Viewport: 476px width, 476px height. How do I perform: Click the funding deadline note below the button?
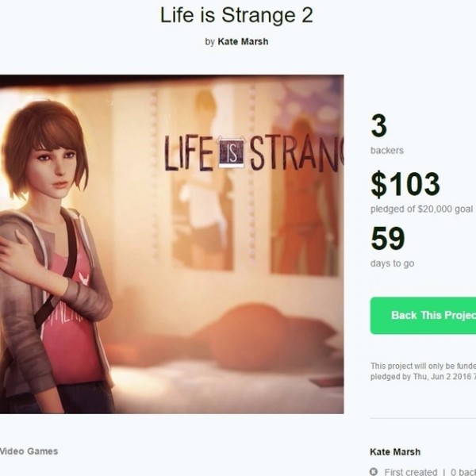[x=423, y=370]
